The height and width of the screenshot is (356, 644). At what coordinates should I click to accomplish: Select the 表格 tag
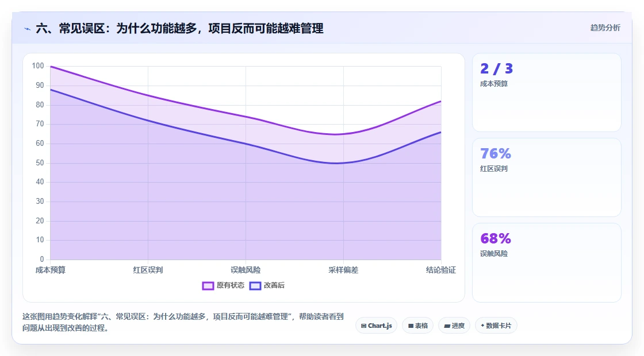pyautogui.click(x=417, y=326)
